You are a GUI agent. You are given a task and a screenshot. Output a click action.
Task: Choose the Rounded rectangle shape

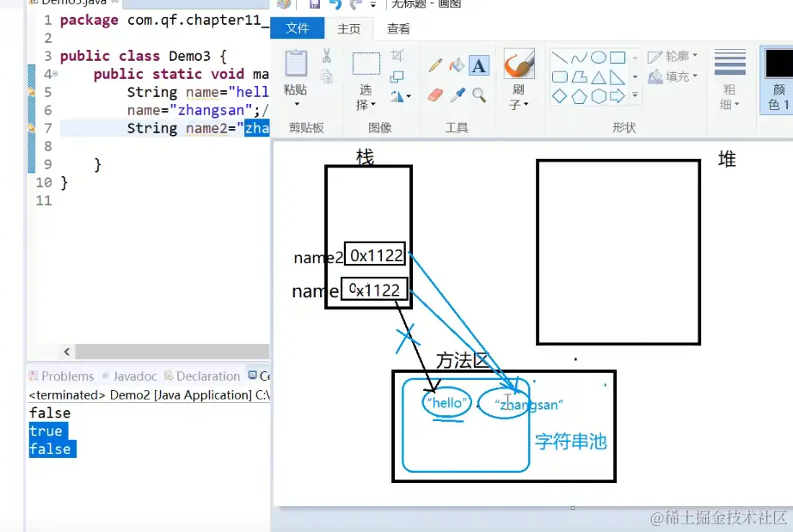pyautogui.click(x=560, y=76)
